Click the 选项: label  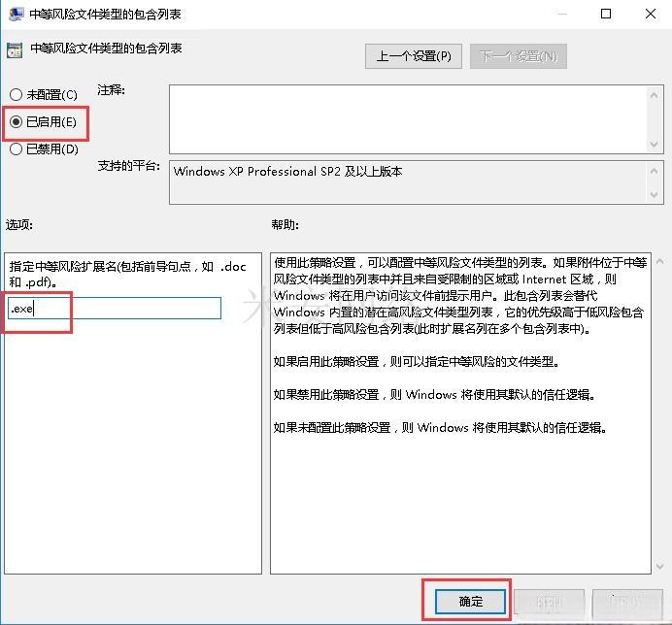pos(18,225)
